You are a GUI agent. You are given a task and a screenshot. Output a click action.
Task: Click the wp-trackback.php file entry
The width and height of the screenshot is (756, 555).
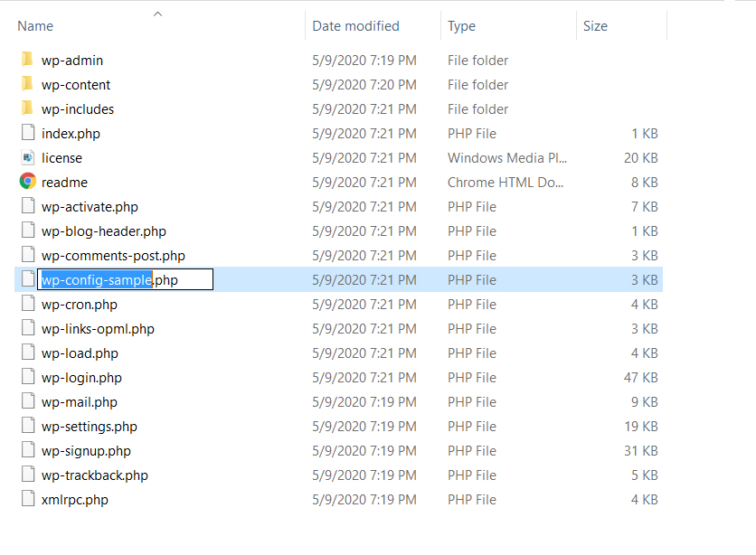95,475
